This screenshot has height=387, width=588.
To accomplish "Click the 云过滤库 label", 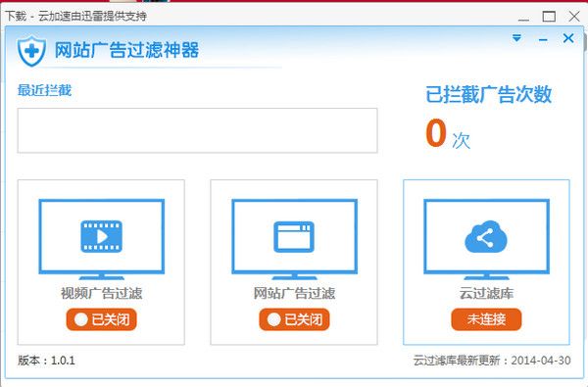I will (x=486, y=293).
